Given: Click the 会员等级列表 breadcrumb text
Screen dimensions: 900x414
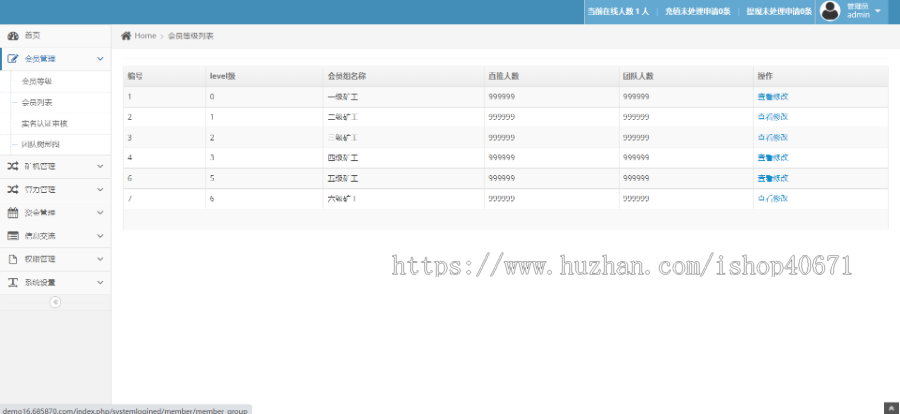Looking at the screenshot, I should click(191, 36).
